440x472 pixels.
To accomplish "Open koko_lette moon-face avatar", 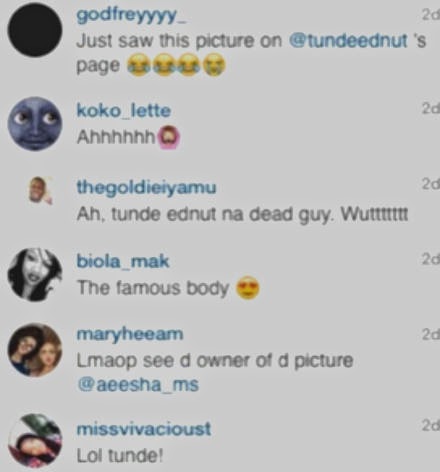I will pyautogui.click(x=35, y=124).
